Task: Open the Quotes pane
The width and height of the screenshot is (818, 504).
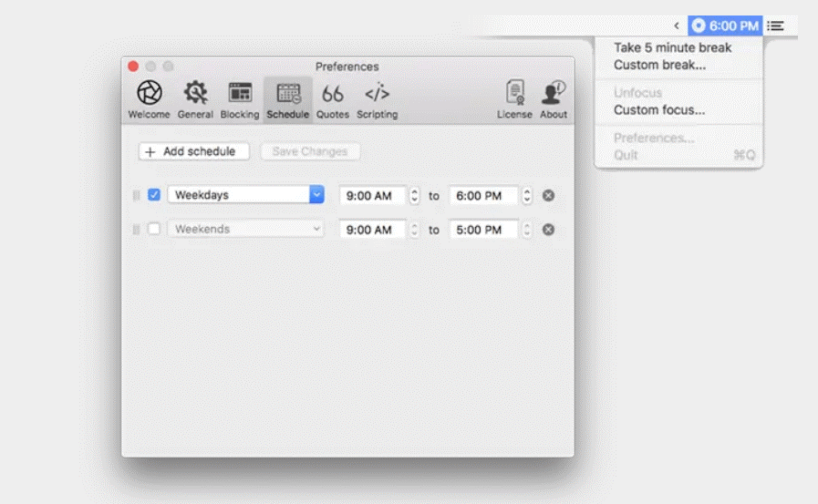Action: click(332, 99)
